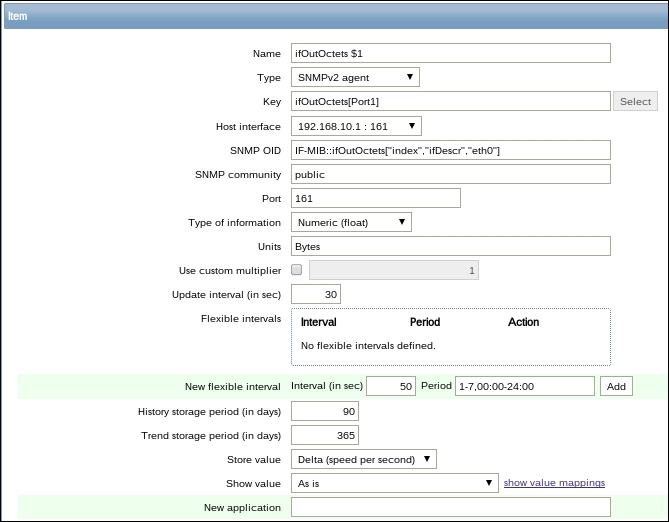Focus the Units field showing Bytes
This screenshot has height=522, width=669.
click(450, 246)
